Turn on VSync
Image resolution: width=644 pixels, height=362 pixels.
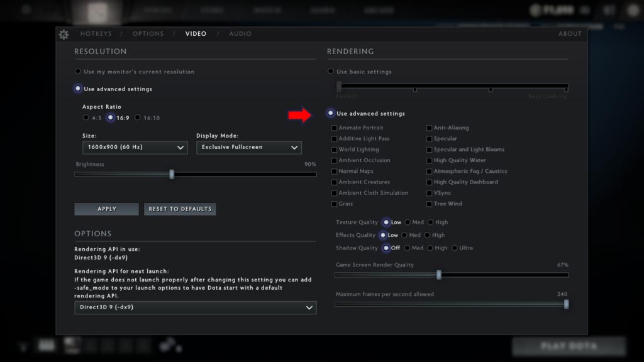[428, 193]
